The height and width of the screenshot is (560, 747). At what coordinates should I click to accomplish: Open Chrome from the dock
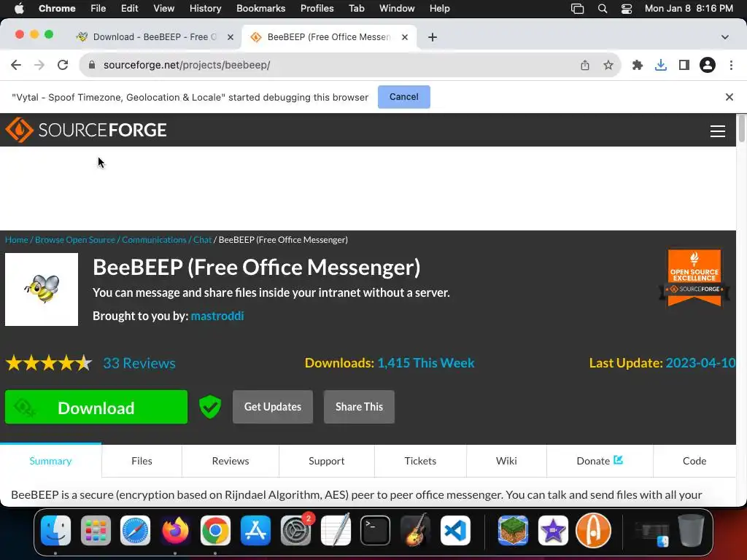(x=215, y=531)
